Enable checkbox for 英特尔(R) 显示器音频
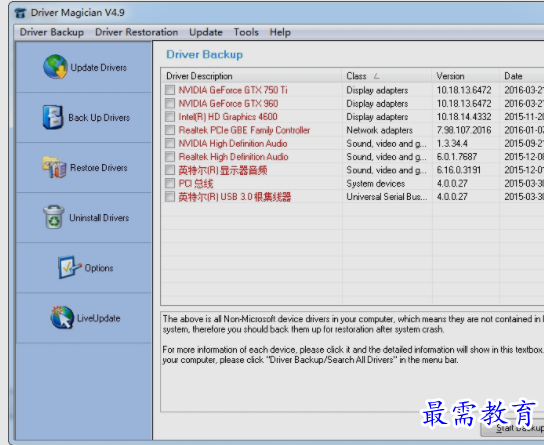544x445 pixels. [x=170, y=170]
